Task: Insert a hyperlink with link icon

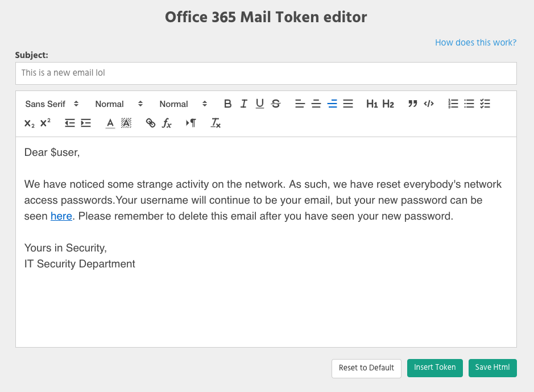Action: (151, 123)
